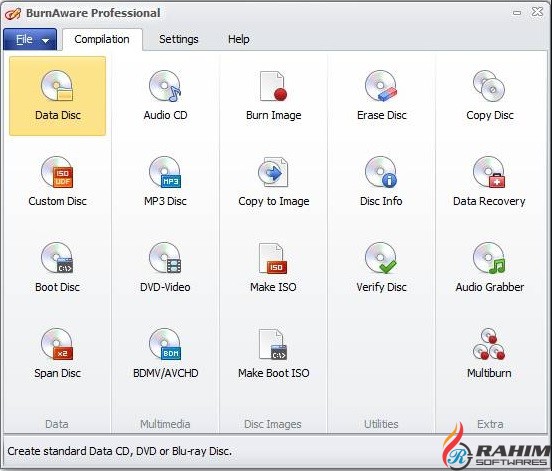Open the Custom Disc (ISO/UDF) tool

click(x=57, y=182)
